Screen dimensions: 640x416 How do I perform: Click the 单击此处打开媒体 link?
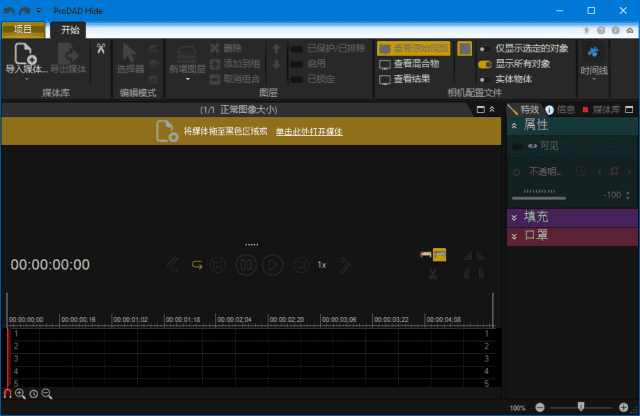click(309, 131)
